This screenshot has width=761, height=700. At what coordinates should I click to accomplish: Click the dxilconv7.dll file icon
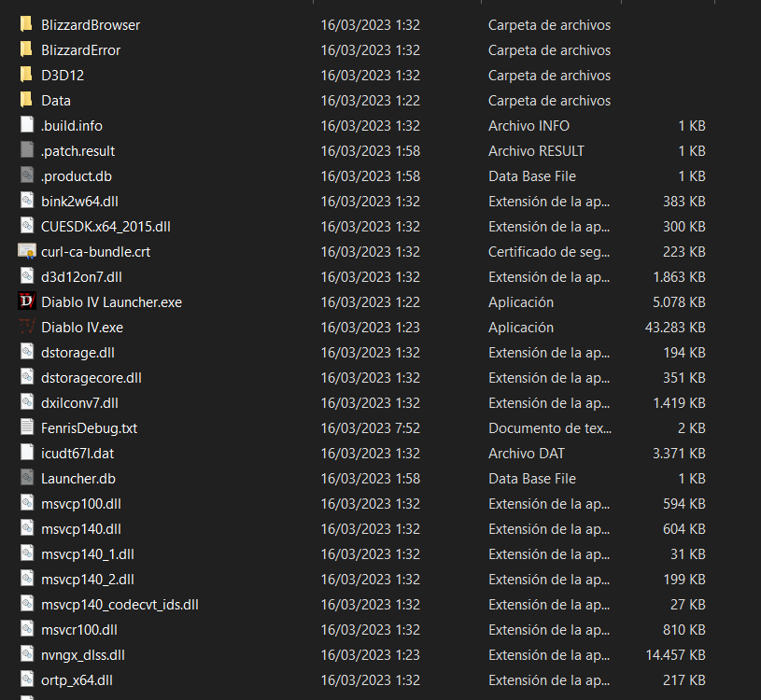[27, 402]
